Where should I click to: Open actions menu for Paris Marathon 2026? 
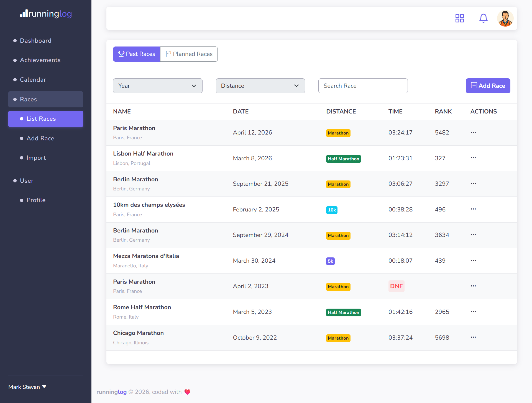coord(473,132)
